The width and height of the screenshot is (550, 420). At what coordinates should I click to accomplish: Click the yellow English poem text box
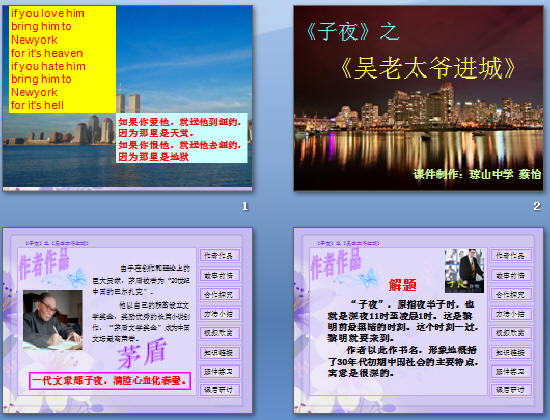point(62,59)
